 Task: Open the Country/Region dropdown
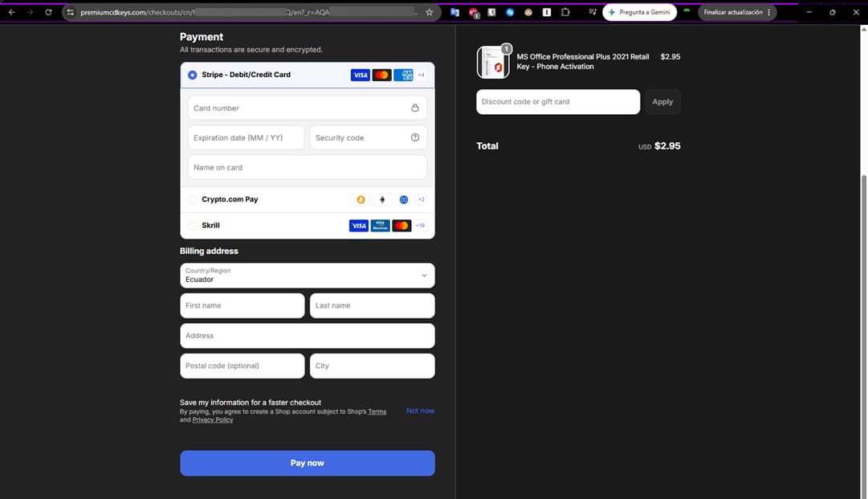[308, 276]
